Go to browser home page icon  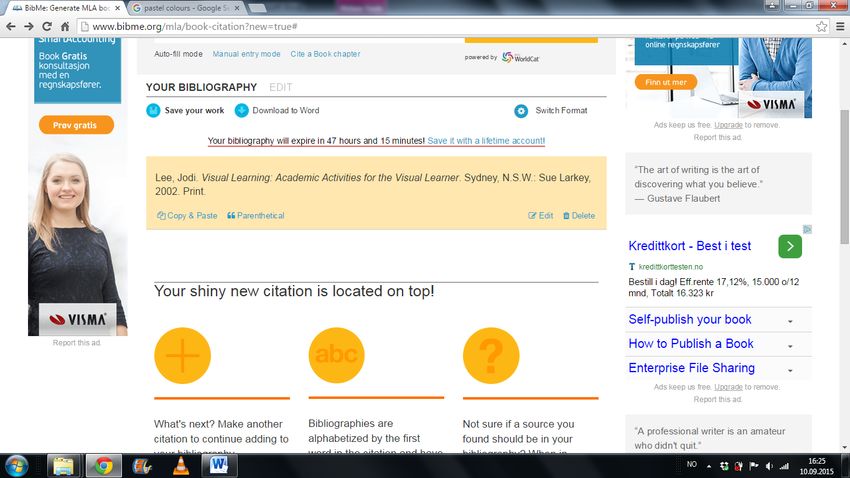65,27
